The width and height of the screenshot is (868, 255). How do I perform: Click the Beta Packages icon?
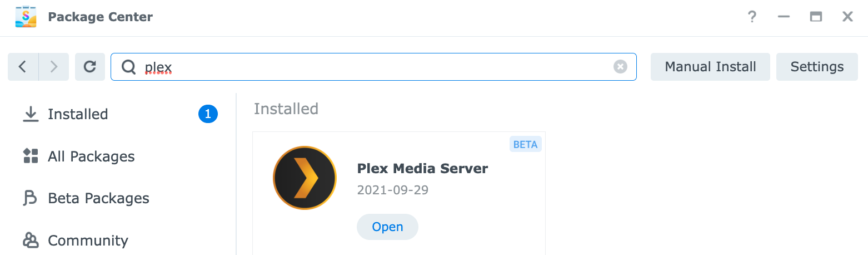30,198
